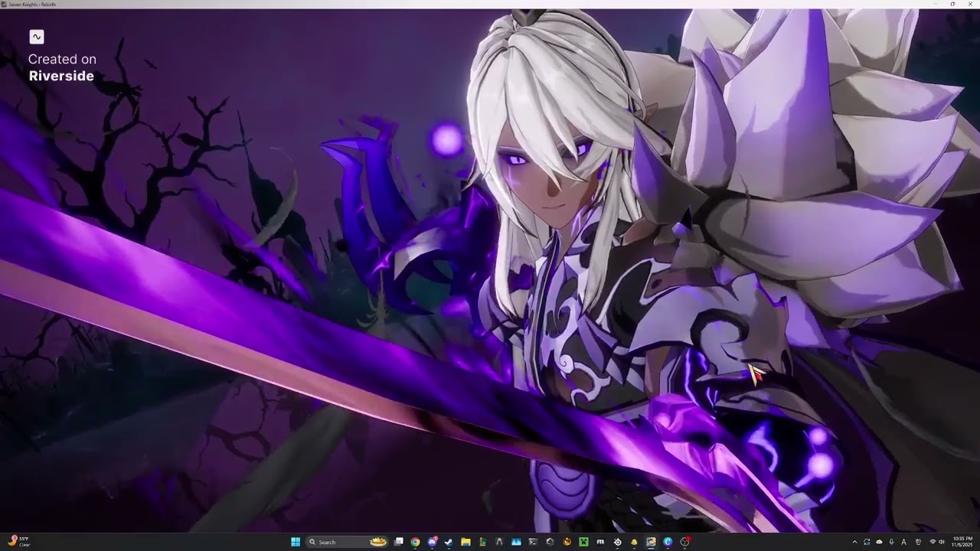Open the sync status tray icon
This screenshot has height=551, width=980.
pos(867,542)
